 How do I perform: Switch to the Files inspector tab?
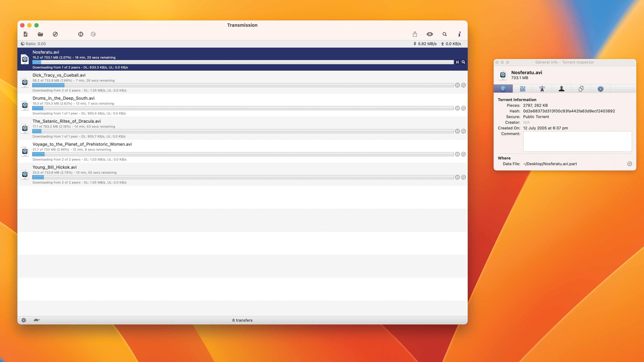coord(581,89)
